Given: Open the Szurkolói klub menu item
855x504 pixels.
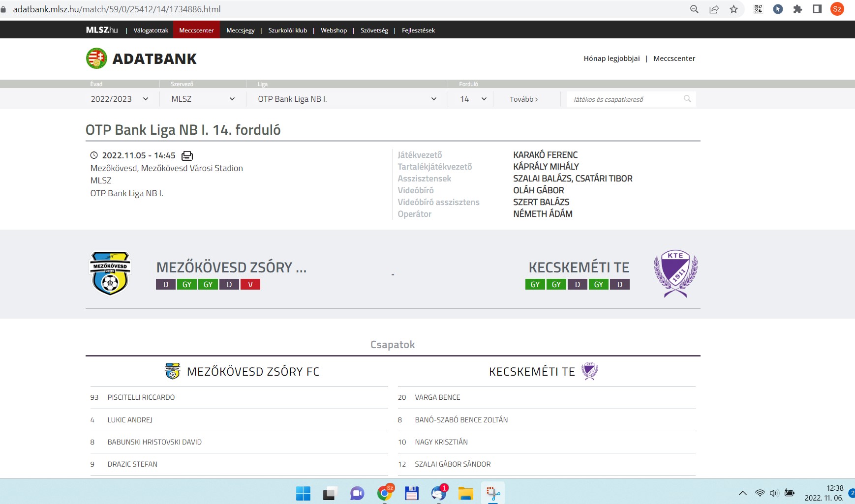Looking at the screenshot, I should tap(288, 30).
